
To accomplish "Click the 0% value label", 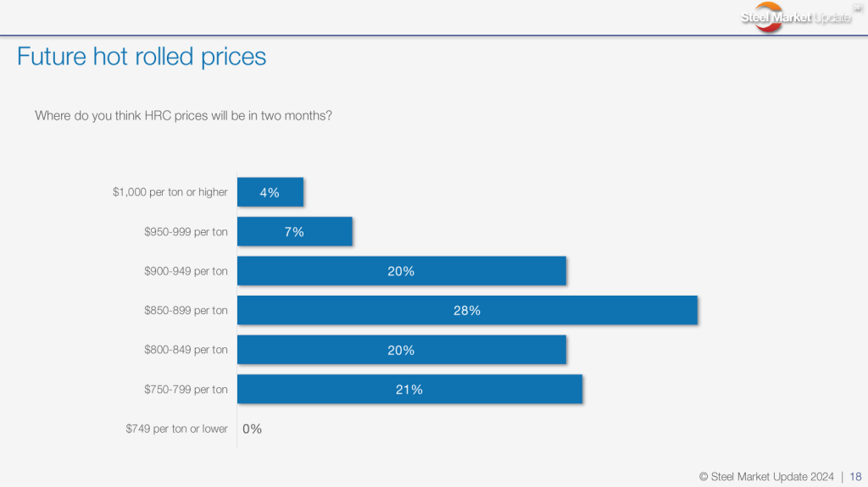I will coord(252,429).
